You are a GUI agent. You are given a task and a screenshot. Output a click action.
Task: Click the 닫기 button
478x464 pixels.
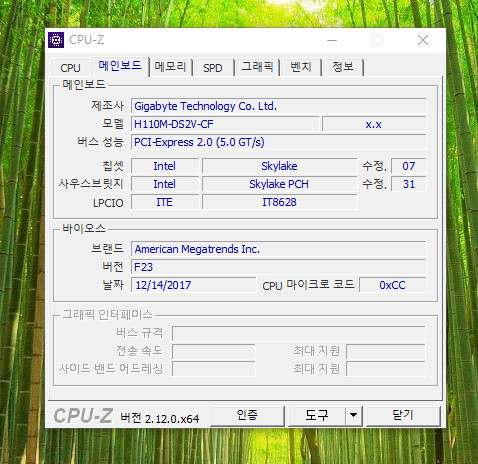403,416
